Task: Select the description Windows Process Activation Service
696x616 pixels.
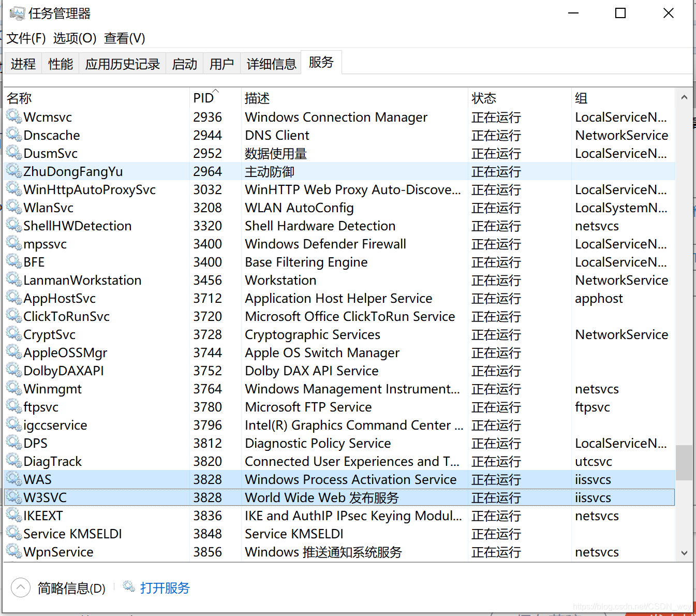Action: (x=351, y=479)
